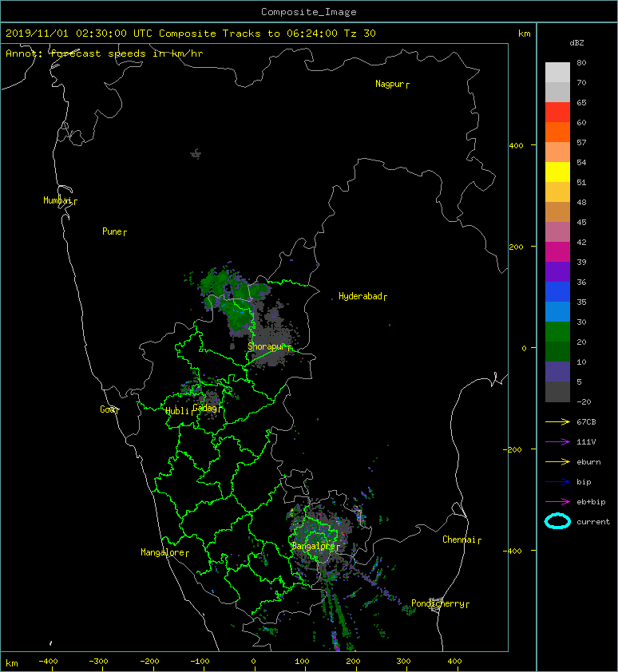Image resolution: width=618 pixels, height=672 pixels.
Task: Click the 80 value at colorbar top
Action: pyautogui.click(x=581, y=62)
